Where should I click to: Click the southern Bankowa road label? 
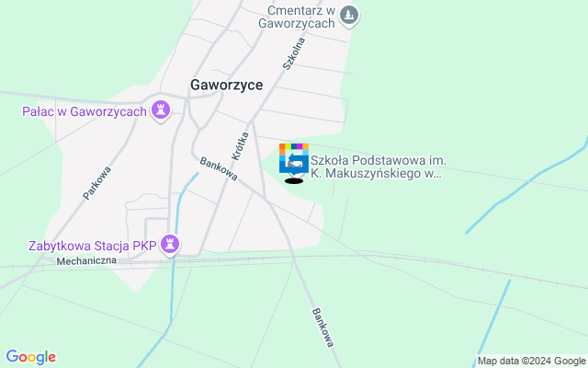[322, 328]
